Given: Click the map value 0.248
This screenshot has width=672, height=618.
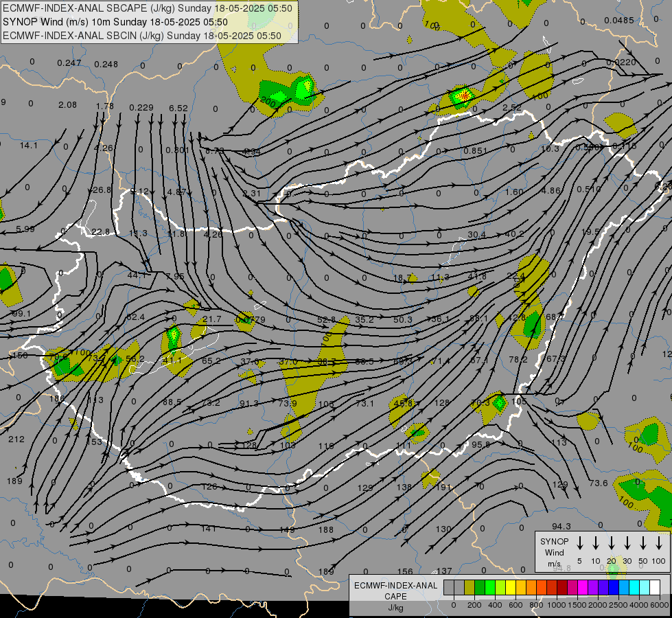Looking at the screenshot, I should tap(106, 65).
